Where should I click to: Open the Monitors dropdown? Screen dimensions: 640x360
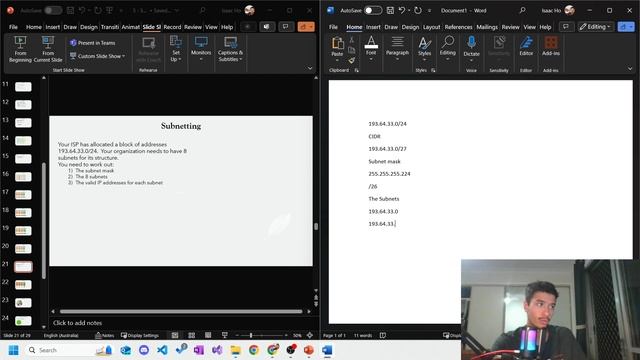[201, 49]
